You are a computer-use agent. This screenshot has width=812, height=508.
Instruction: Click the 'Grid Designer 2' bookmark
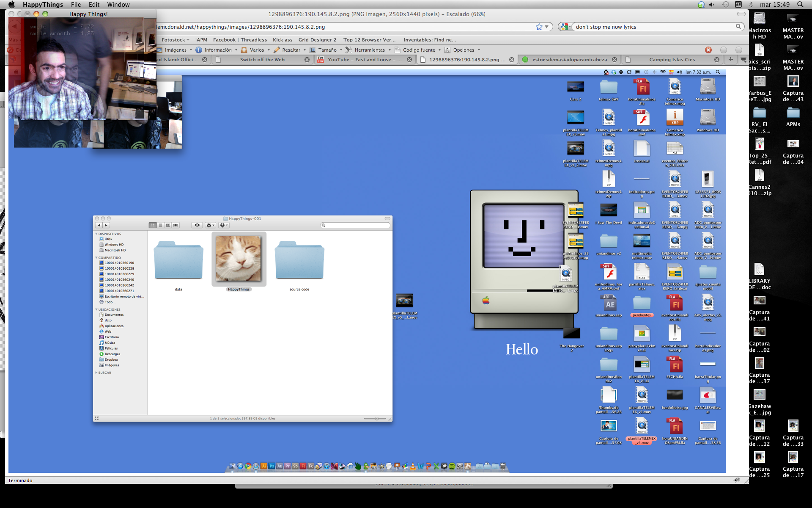[x=317, y=40]
